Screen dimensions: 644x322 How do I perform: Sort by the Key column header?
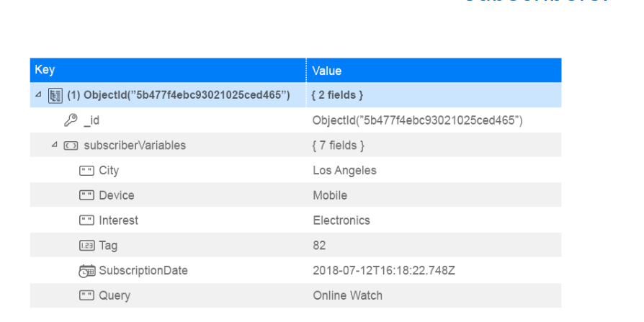(x=45, y=71)
